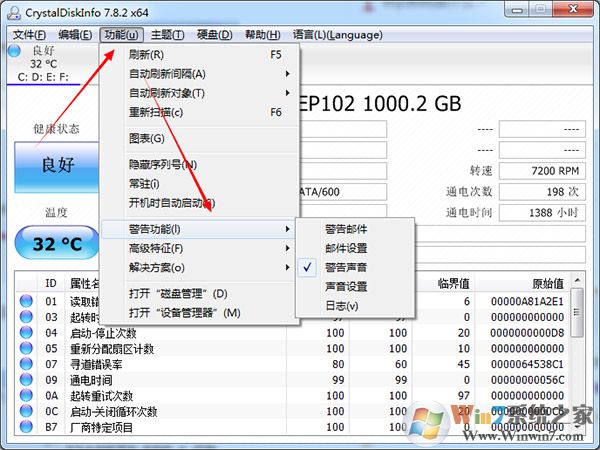This screenshot has width=600, height=450.
Task: Open the 硬盘(D) menu
Action: click(x=214, y=35)
